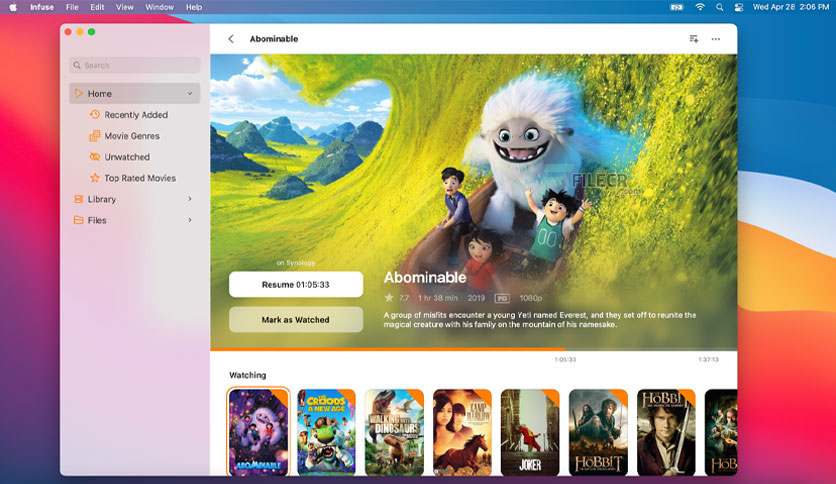Open the add-to-playlist icon in header

coord(694,39)
